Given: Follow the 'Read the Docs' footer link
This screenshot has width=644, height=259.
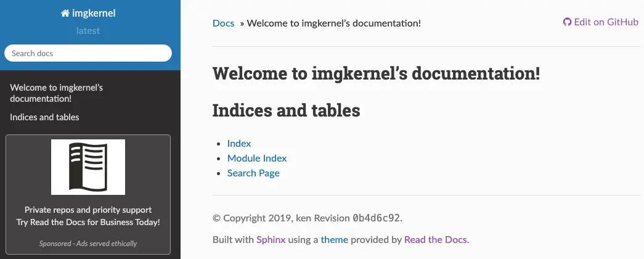Looking at the screenshot, I should point(436,240).
